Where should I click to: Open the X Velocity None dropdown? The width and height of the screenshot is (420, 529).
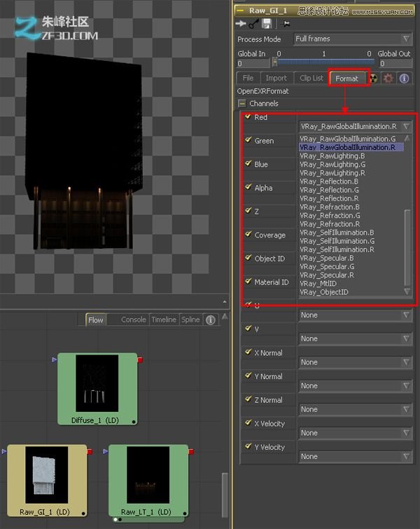click(x=356, y=433)
